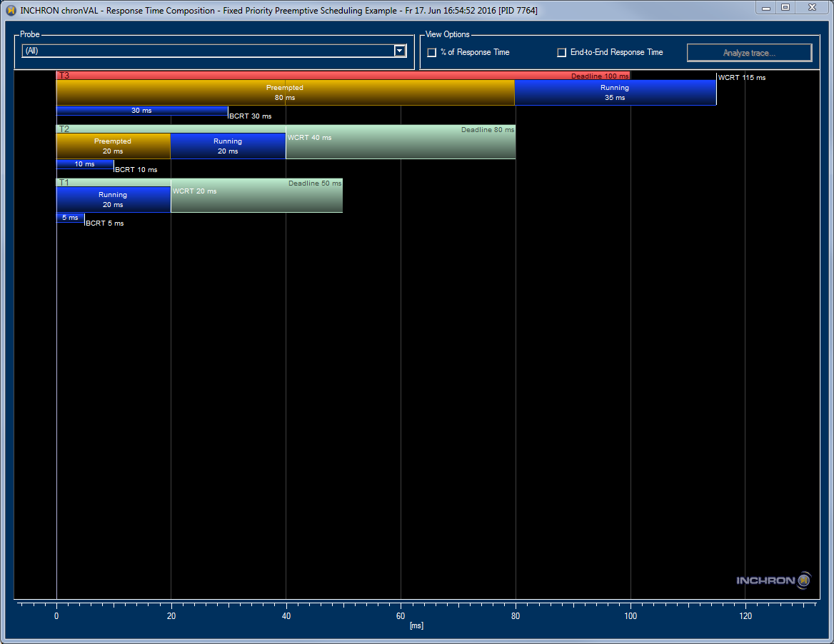Click the WCRT 20 ms label

195,191
